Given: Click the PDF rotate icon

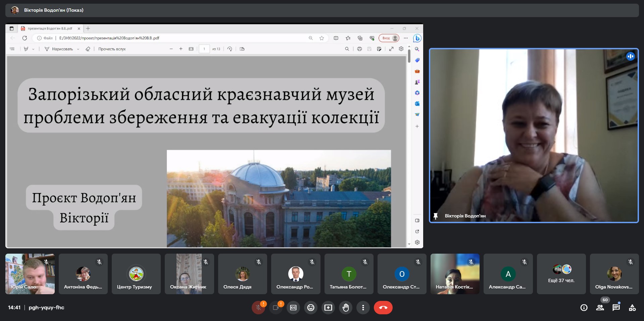Looking at the screenshot, I should click(230, 49).
